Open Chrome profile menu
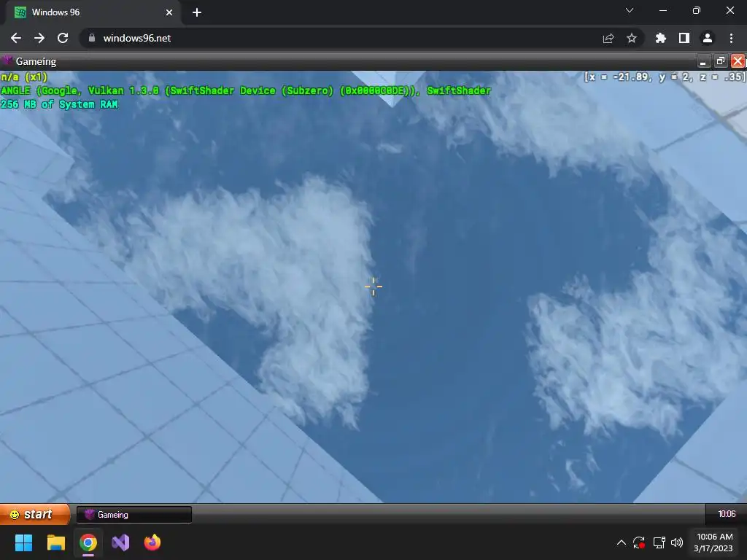This screenshot has width=747, height=560. 708,38
